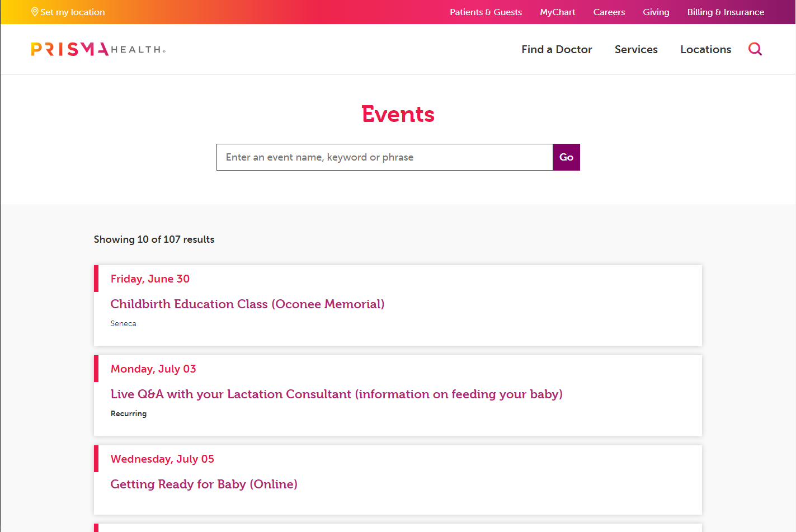The height and width of the screenshot is (532, 796).
Task: Go to Prisma Health logo homepage
Action: (x=98, y=49)
